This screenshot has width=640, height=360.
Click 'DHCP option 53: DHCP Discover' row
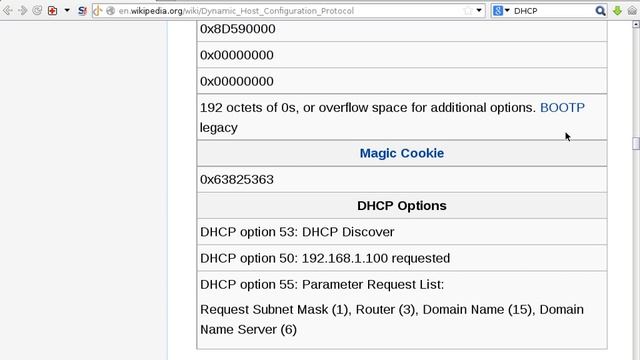point(402,232)
